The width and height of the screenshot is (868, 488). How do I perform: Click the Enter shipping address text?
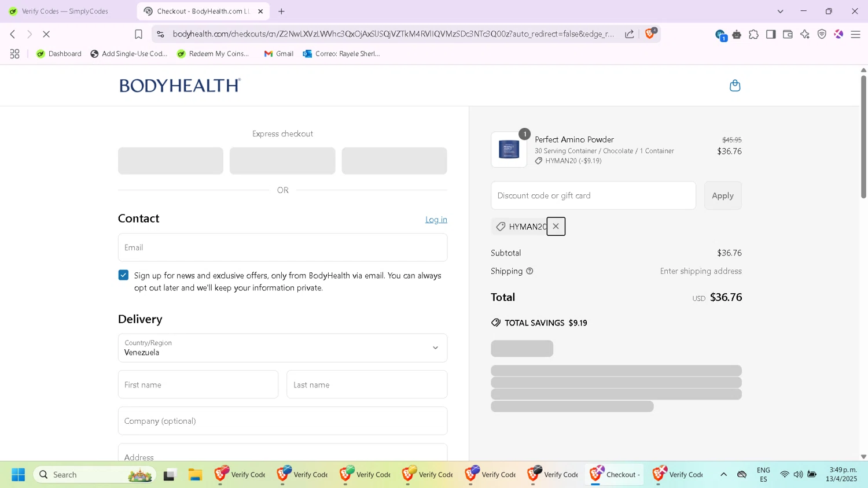[x=701, y=271]
